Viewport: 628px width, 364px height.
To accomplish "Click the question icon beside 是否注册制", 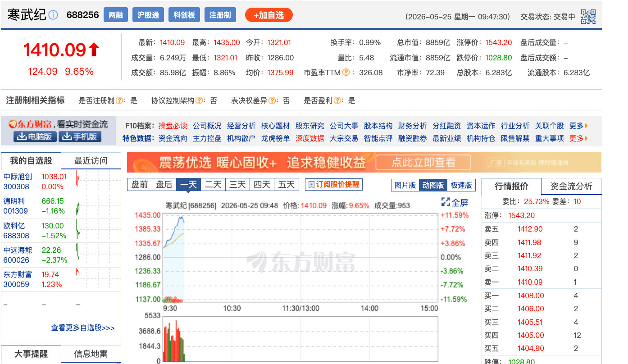I will point(119,100).
